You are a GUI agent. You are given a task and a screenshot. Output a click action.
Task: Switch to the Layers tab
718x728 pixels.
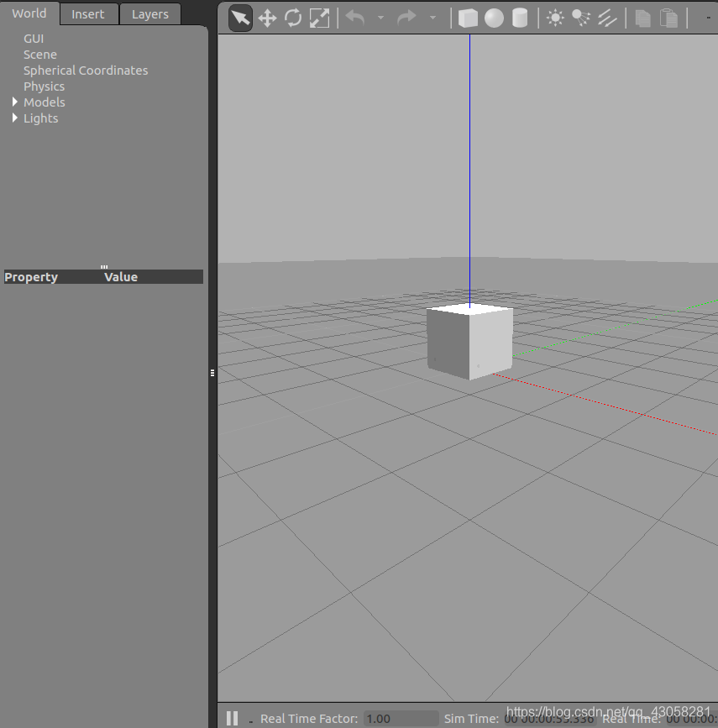(x=150, y=14)
